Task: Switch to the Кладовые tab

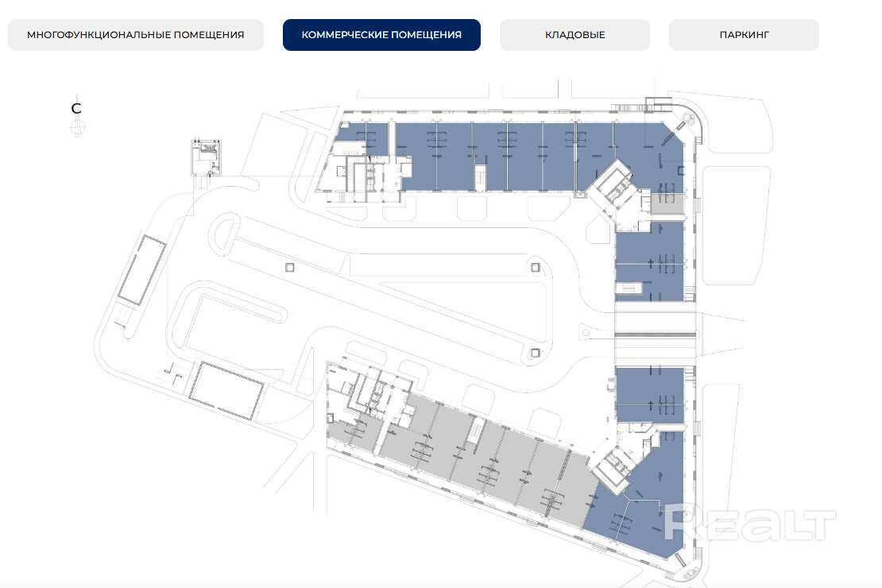Action: click(x=574, y=35)
